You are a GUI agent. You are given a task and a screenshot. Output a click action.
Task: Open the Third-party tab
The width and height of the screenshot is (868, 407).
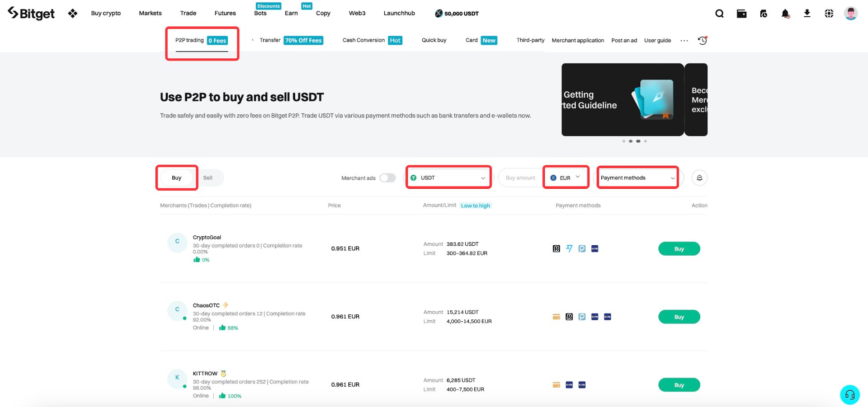pyautogui.click(x=530, y=40)
